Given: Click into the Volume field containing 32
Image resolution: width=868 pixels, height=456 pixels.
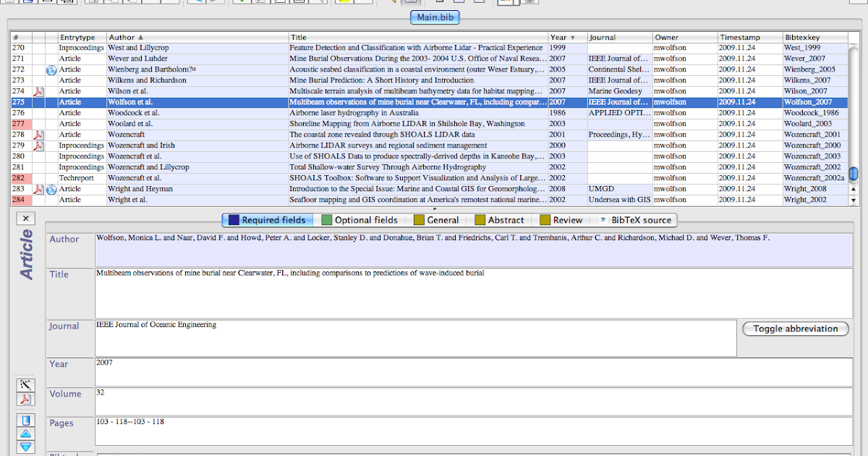Looking at the screenshot, I should coord(474,402).
